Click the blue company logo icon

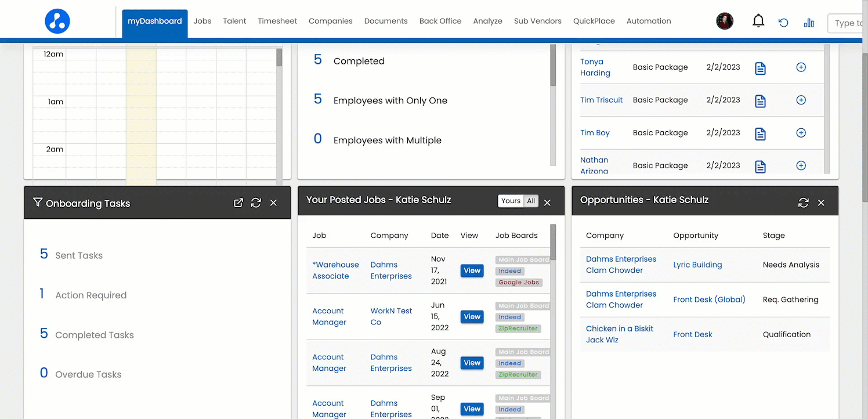[x=57, y=21]
